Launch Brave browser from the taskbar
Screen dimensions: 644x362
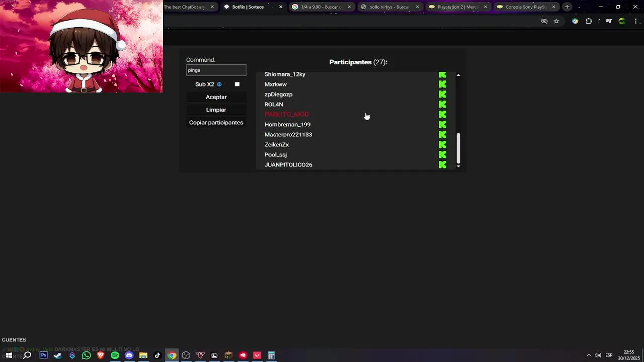101,355
